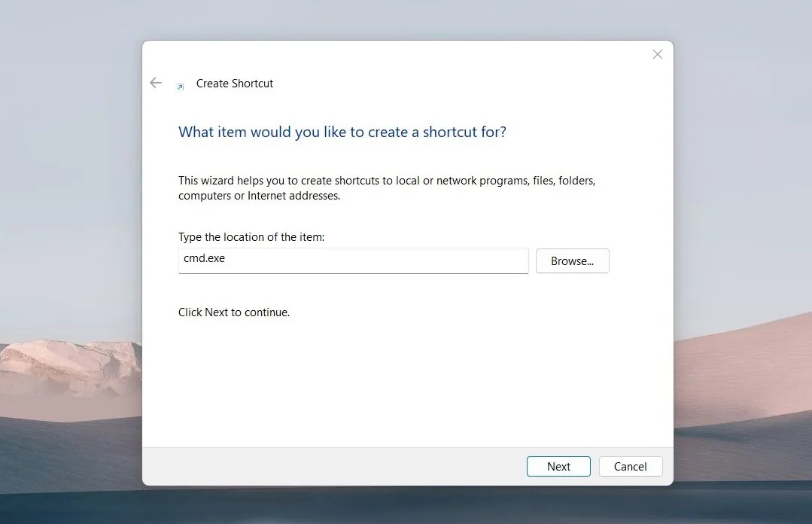Place cursor in the location input field
812x524 pixels.
352,260
